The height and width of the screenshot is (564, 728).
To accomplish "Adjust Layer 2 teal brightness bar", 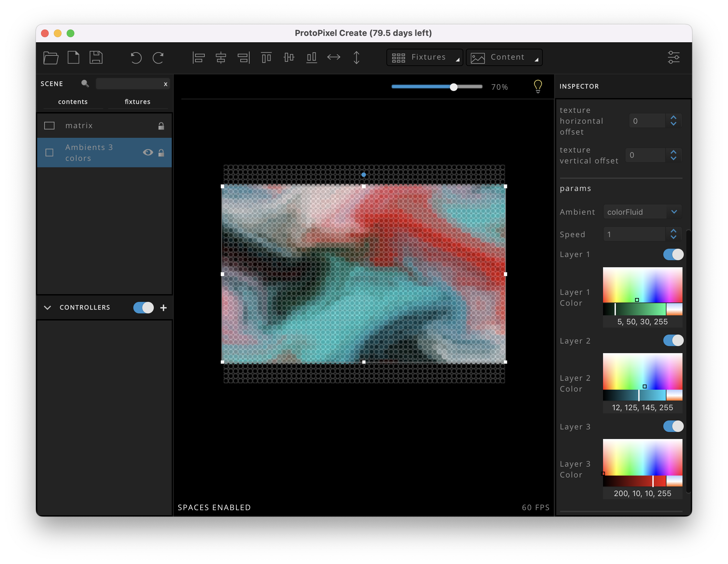I will coord(634,395).
